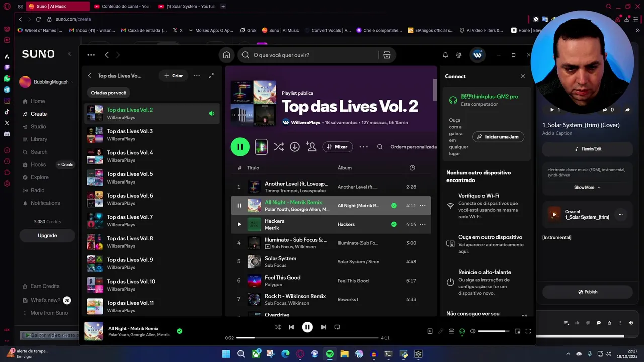Open Windows Start menu
The width and height of the screenshot is (644, 362).
(226, 354)
